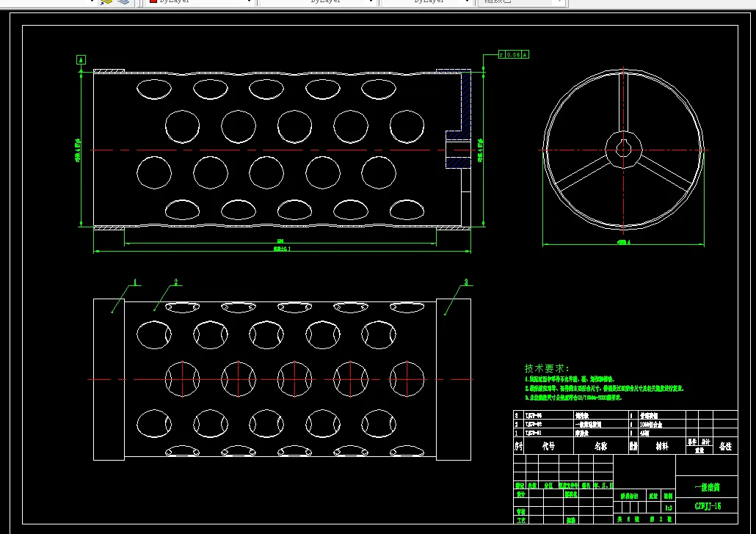This screenshot has height=534, width=756.
Task: Select balloon number 3 in lower view
Action: pyautogui.click(x=466, y=282)
